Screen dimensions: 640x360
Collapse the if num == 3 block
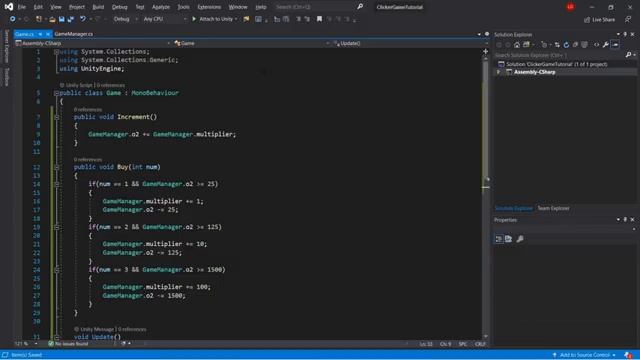pyautogui.click(x=57, y=270)
